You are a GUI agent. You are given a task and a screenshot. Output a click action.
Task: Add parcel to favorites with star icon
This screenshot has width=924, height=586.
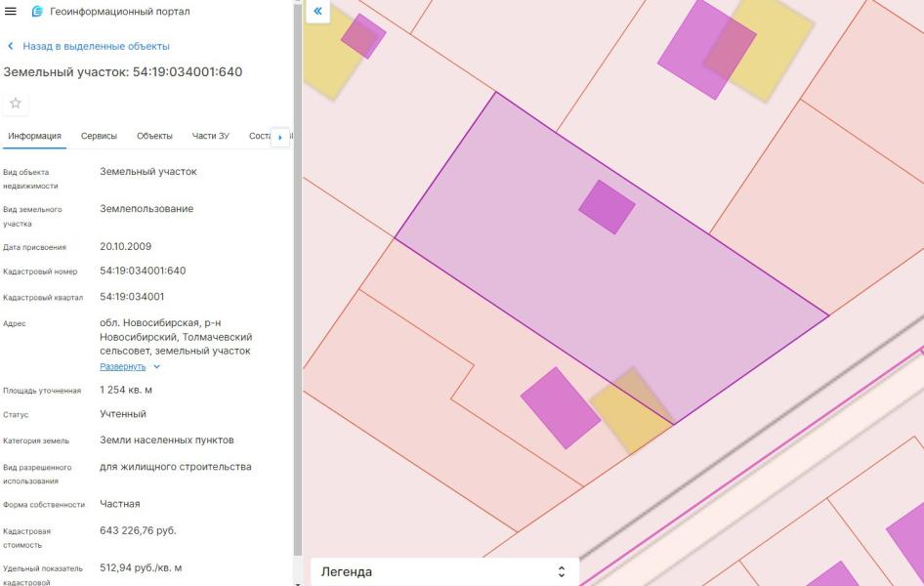pyautogui.click(x=16, y=104)
